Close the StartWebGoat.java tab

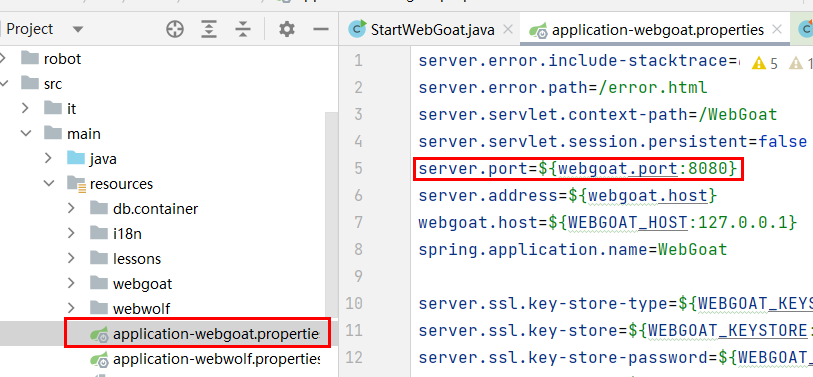508,30
